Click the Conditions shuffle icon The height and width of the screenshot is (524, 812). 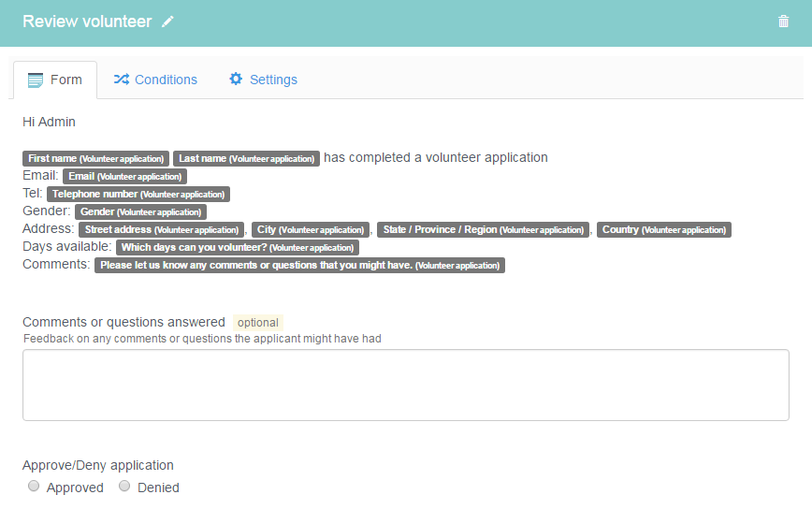coord(122,80)
